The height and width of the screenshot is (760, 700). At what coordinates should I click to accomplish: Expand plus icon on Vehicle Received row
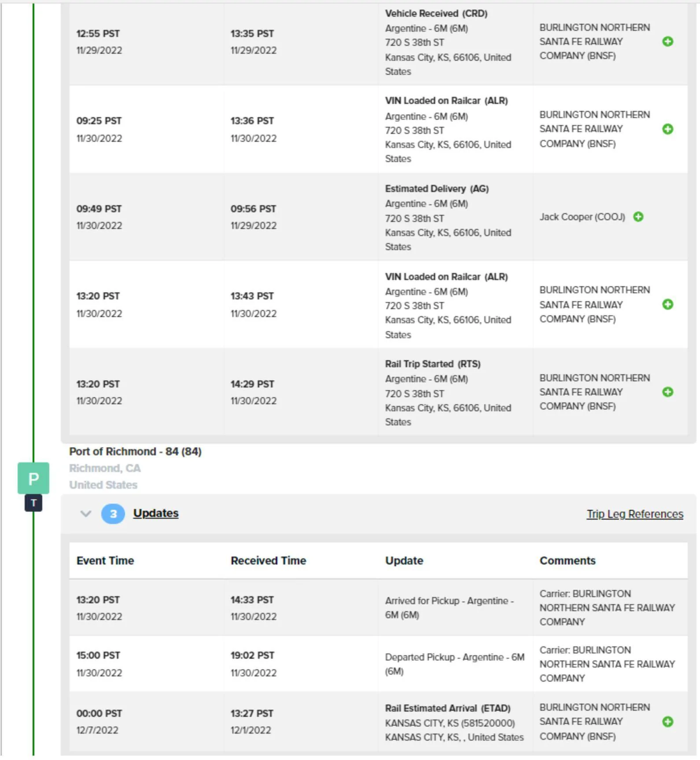pyautogui.click(x=667, y=41)
